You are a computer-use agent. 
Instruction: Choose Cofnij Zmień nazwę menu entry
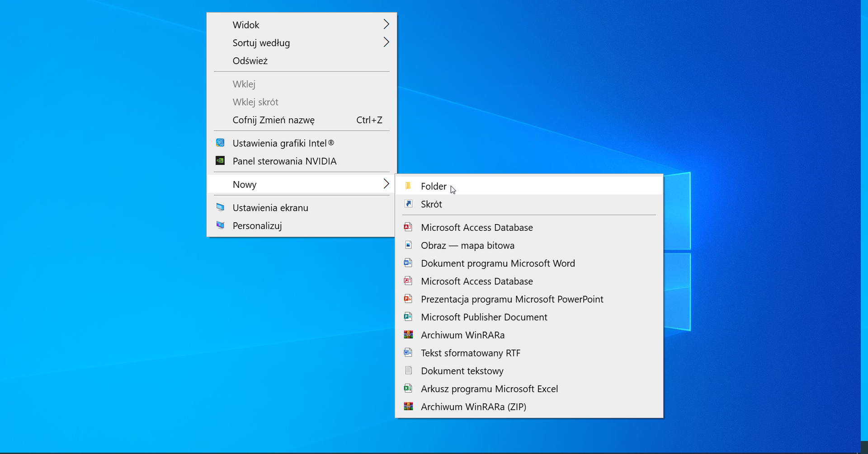click(x=274, y=120)
